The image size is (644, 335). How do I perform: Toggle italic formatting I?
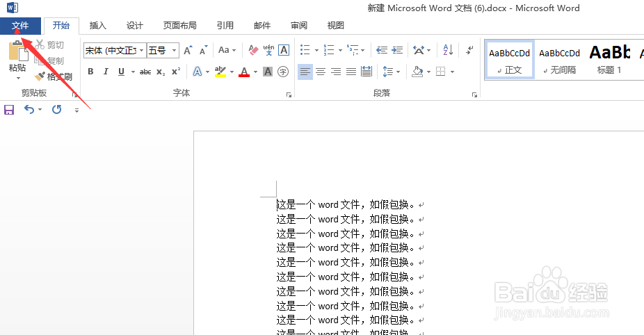[106, 72]
